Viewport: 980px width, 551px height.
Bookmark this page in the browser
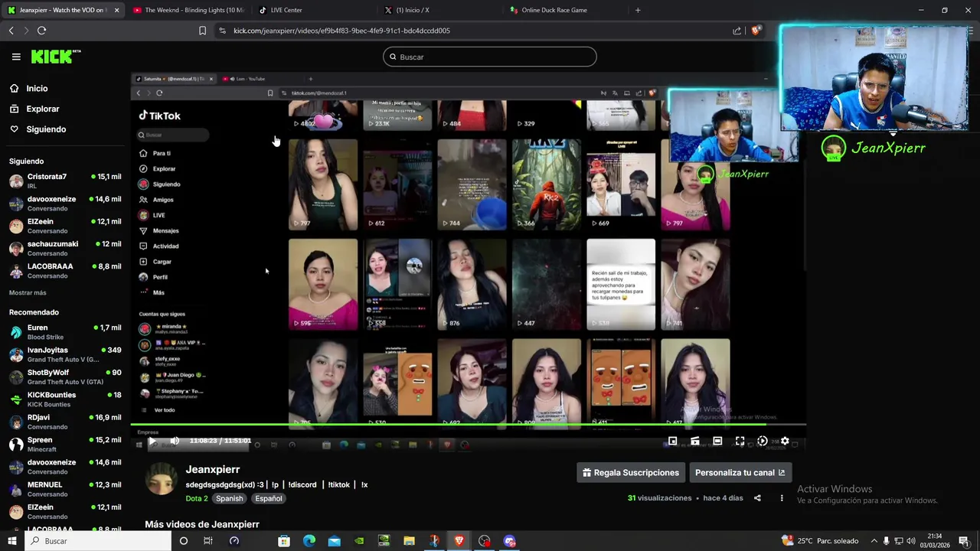[202, 31]
